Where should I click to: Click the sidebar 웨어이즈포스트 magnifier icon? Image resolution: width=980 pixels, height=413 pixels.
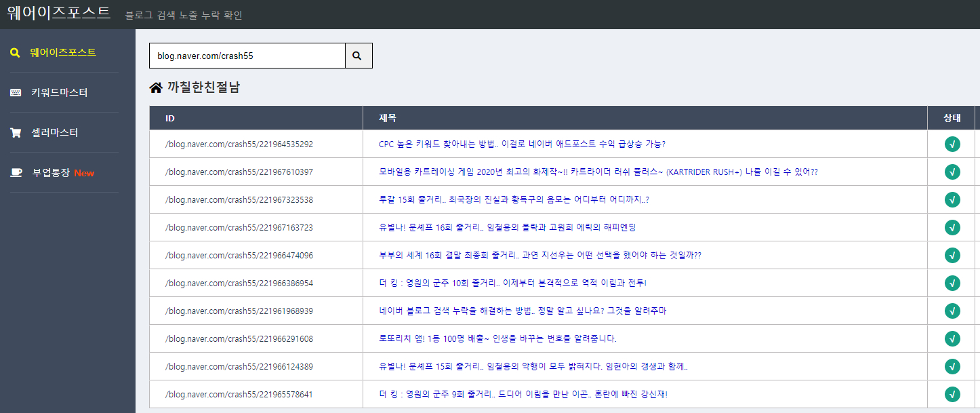[15, 53]
